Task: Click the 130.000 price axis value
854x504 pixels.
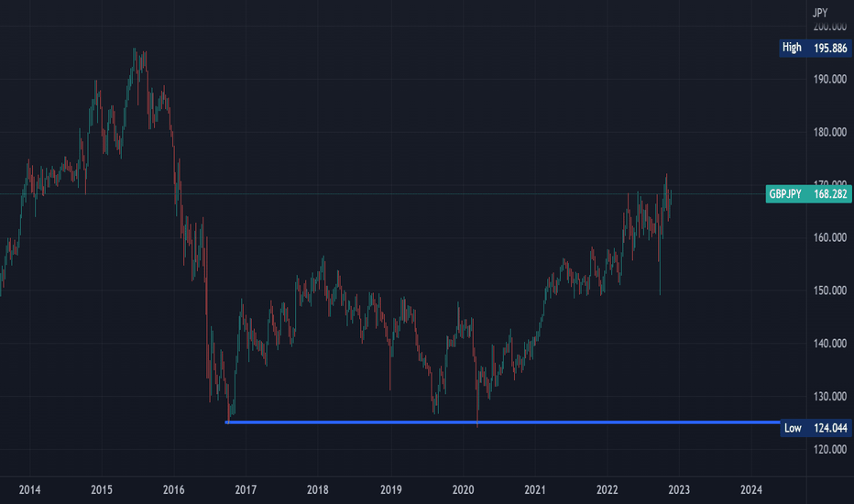Action: click(x=830, y=396)
